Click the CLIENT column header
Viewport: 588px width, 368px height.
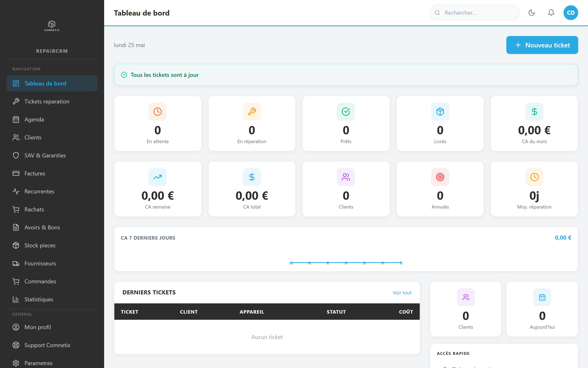[x=189, y=312]
